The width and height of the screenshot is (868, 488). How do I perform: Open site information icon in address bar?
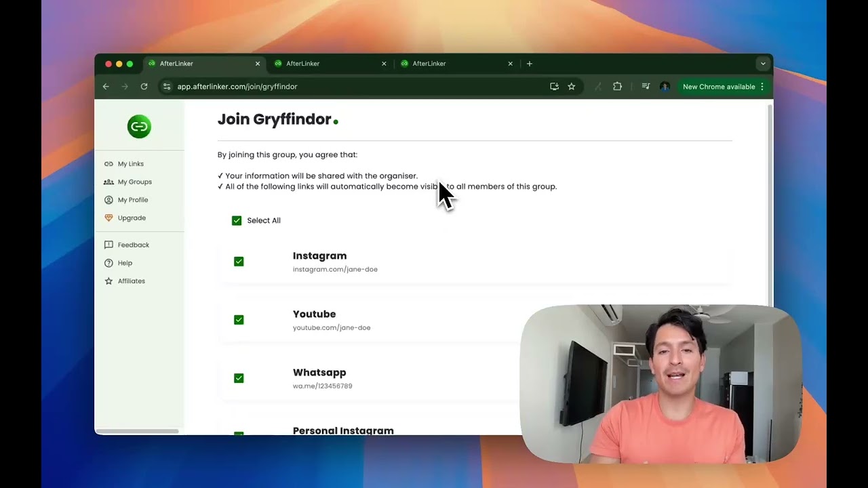coord(167,87)
